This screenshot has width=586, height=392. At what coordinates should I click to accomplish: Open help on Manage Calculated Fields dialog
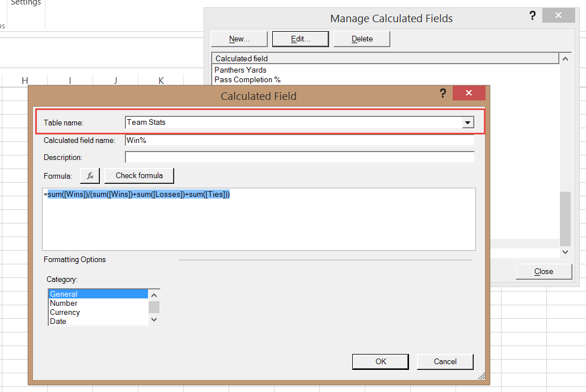pyautogui.click(x=532, y=15)
